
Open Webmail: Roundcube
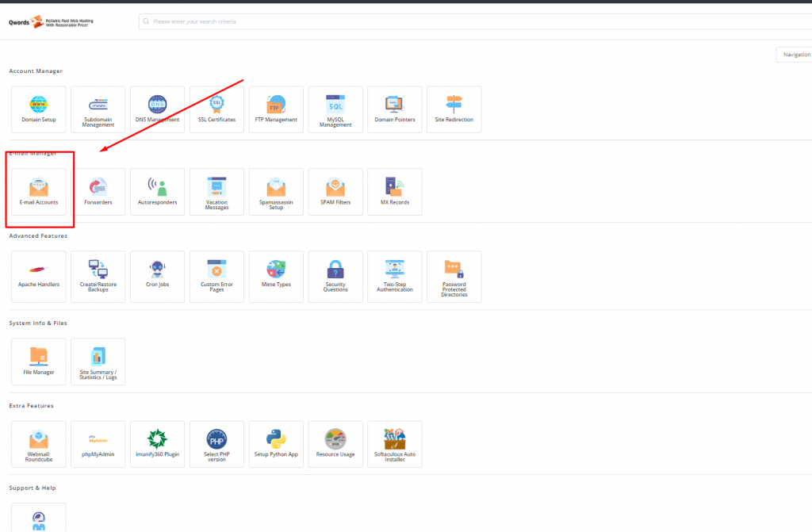pyautogui.click(x=38, y=443)
